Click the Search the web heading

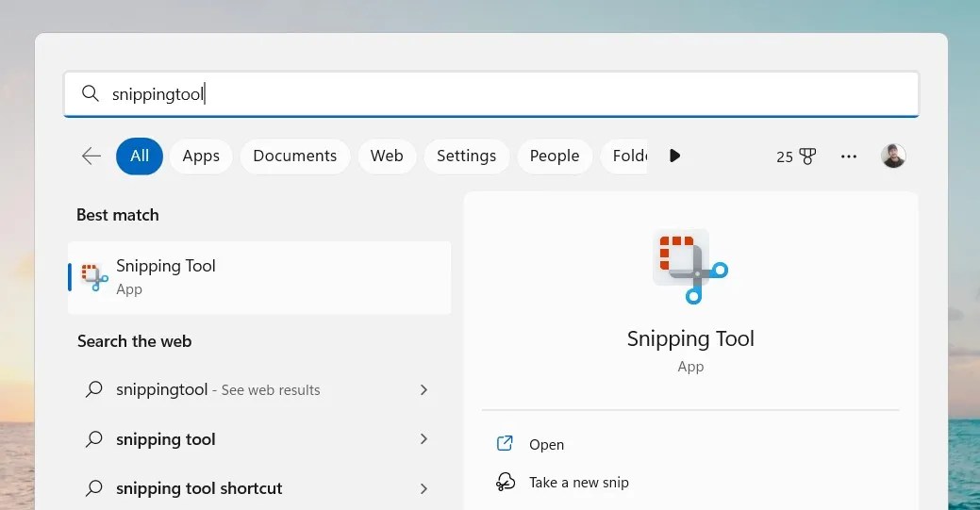(134, 341)
